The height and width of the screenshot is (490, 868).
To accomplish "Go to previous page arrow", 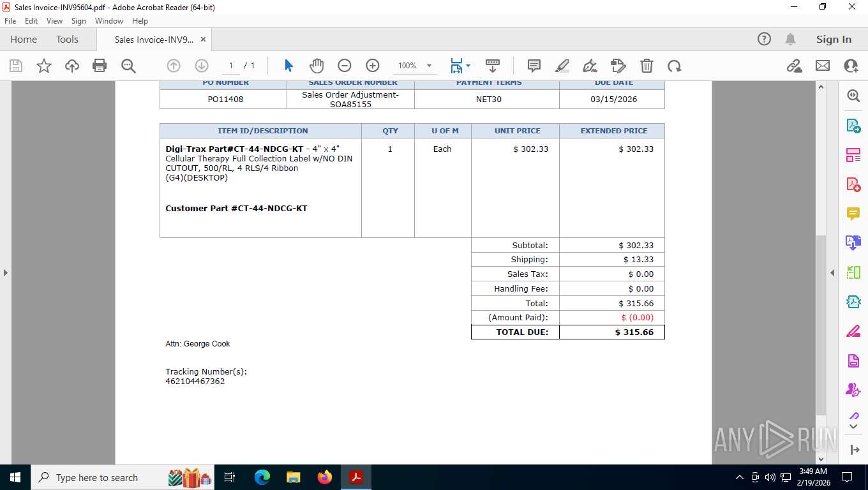I will tap(174, 66).
